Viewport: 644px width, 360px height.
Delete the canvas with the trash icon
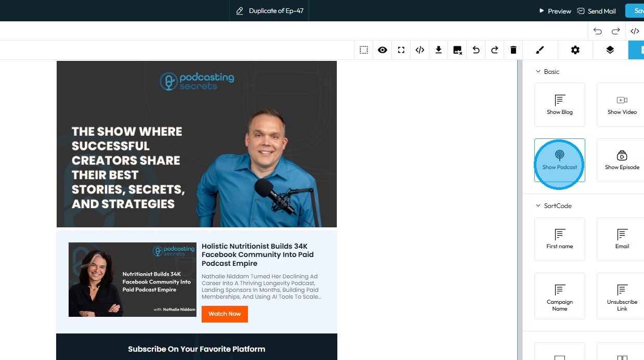coord(514,50)
